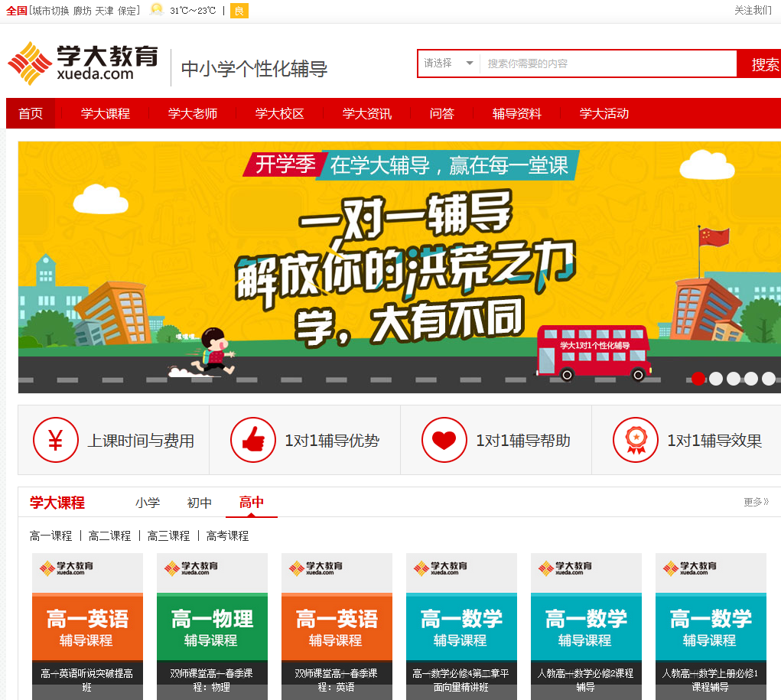Open course card 双师课堂高一春季课程：物理
The width and height of the screenshot is (781, 700).
(x=212, y=627)
